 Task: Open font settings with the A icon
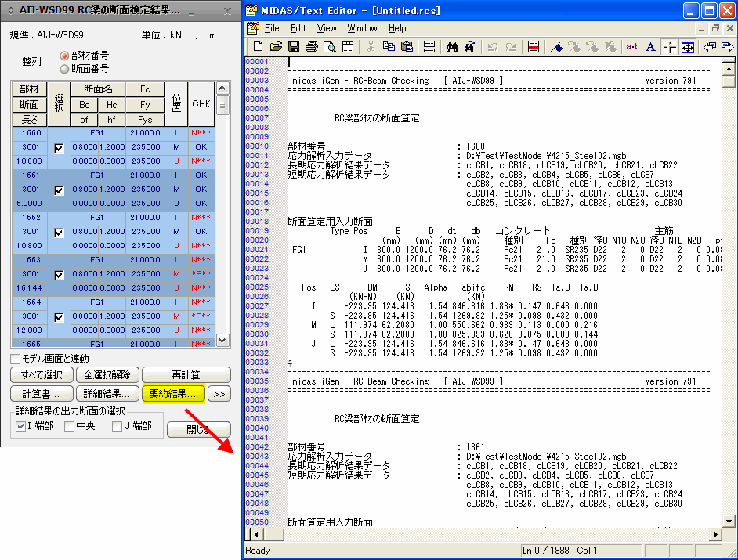click(650, 46)
